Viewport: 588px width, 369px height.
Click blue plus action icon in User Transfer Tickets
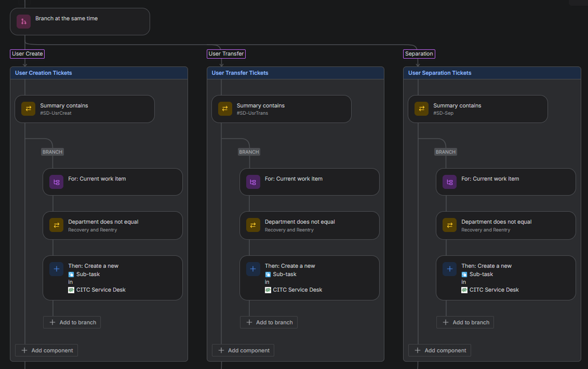pos(253,269)
